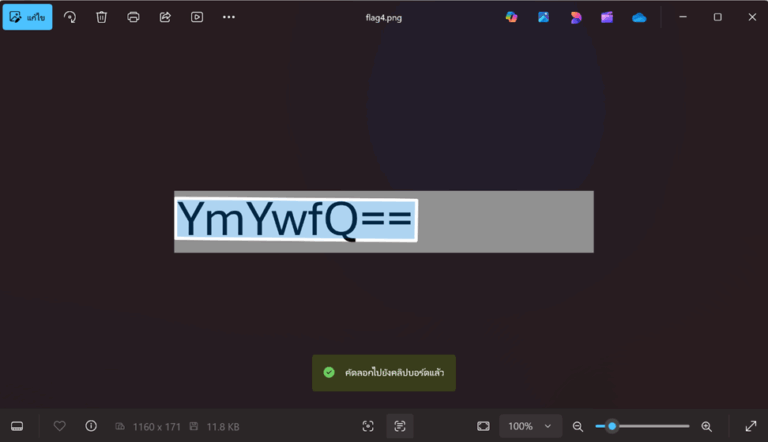Toggle favorite with the heart icon
The image size is (768, 442).
click(x=59, y=426)
